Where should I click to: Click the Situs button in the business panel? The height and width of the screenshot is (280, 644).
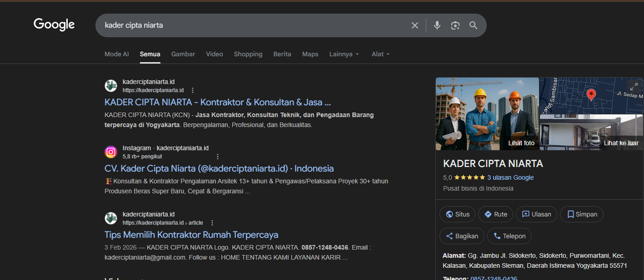(x=458, y=214)
